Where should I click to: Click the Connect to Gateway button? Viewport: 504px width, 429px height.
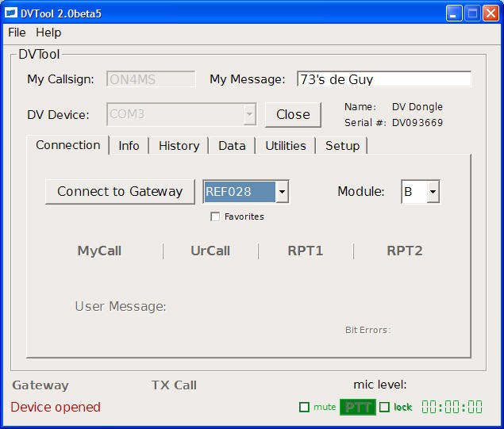[x=120, y=191]
